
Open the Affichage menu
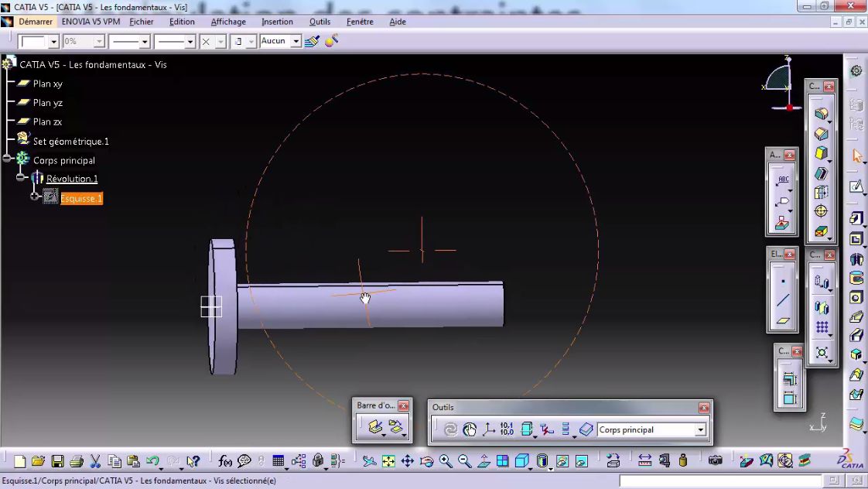click(x=227, y=22)
